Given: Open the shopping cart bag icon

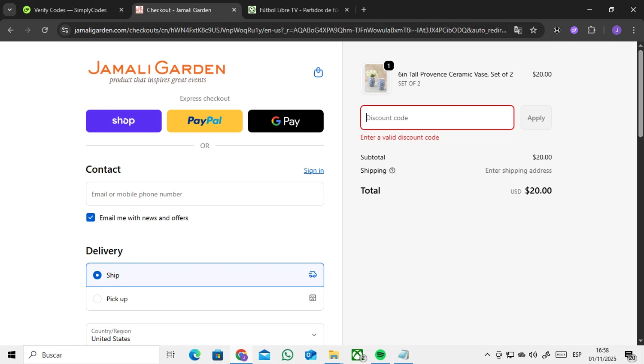Looking at the screenshot, I should (318, 72).
